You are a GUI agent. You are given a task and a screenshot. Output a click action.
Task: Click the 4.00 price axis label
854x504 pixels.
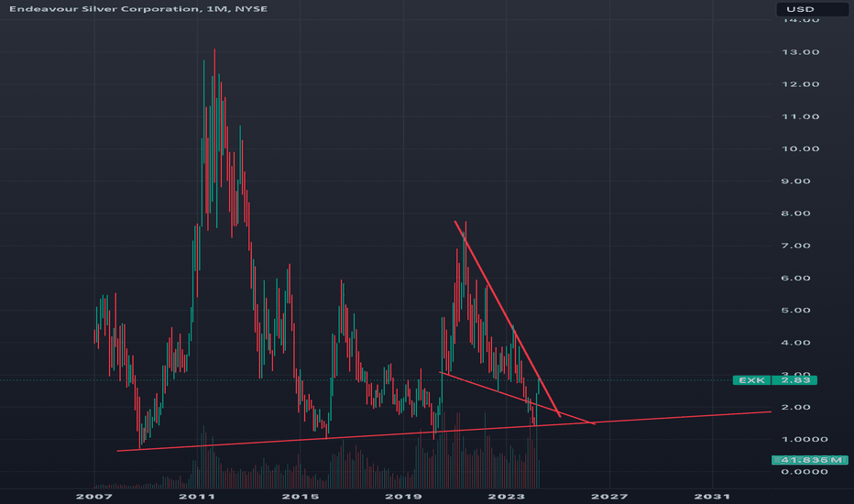pos(795,343)
